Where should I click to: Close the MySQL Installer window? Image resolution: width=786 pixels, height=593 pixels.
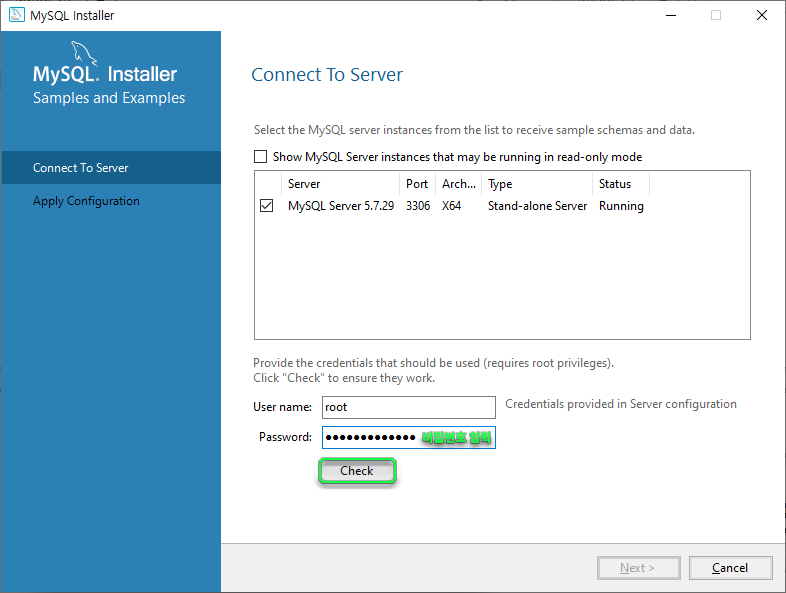tap(761, 16)
